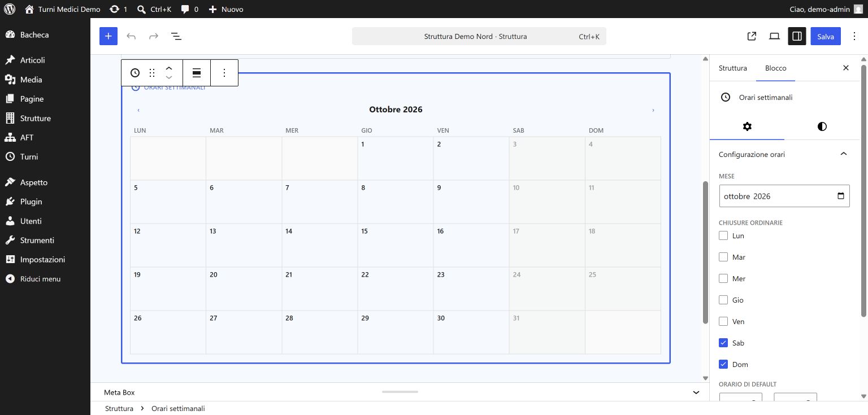Click Struttura in the bottom breadcrumb
868x415 pixels.
(x=119, y=408)
